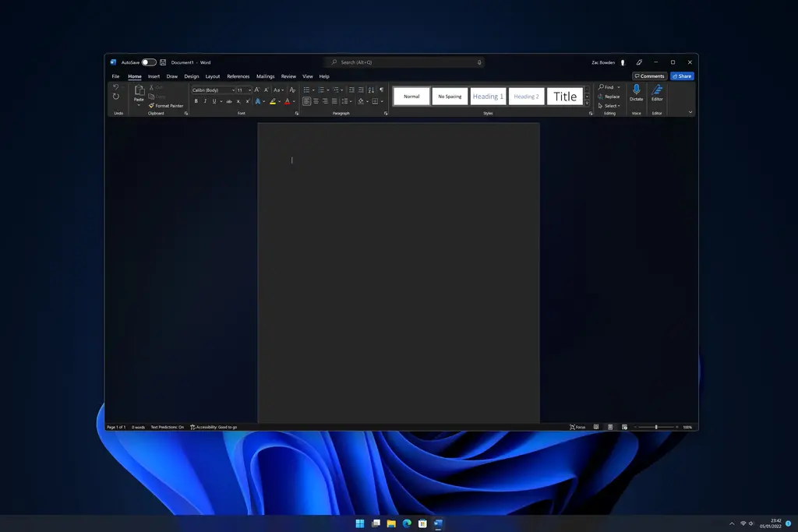Click the Paste clipboard icon
This screenshot has width=798, height=532.
point(139,90)
